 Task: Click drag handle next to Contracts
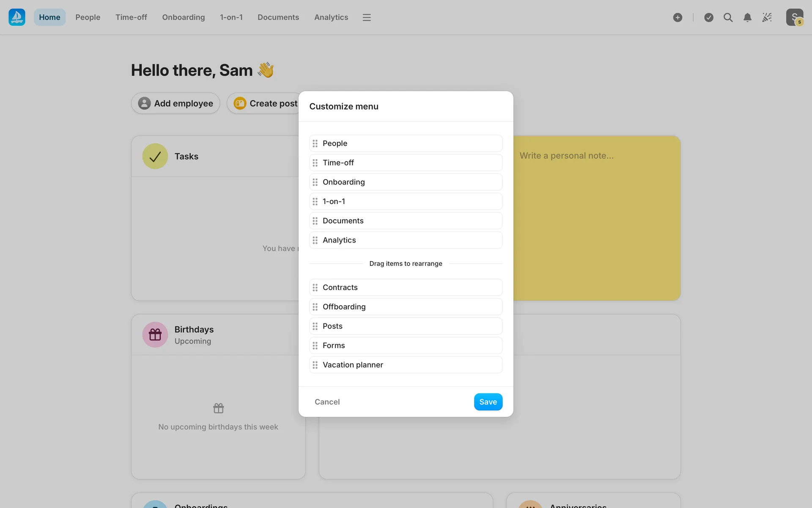[315, 287]
